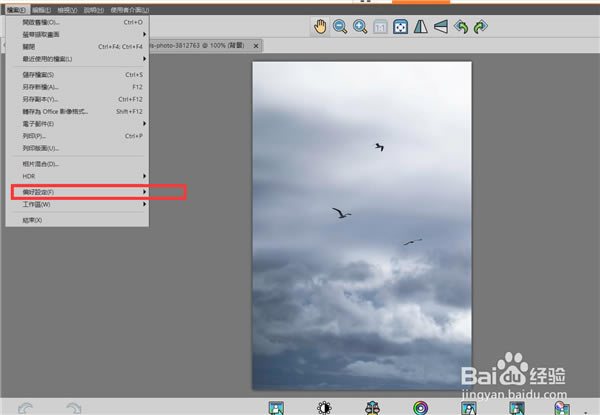
Task: Expand the 工作區(W) submenu
Action: click(77, 204)
